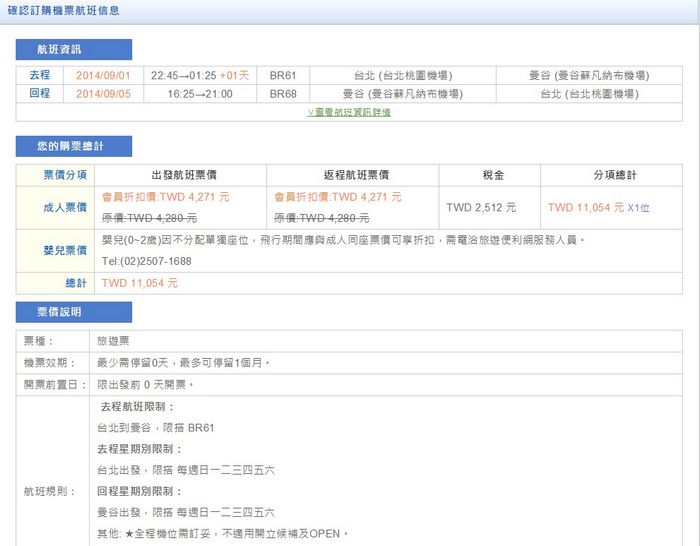Click the 回程 return row label
Viewport: 700px width, 546px height.
40,93
